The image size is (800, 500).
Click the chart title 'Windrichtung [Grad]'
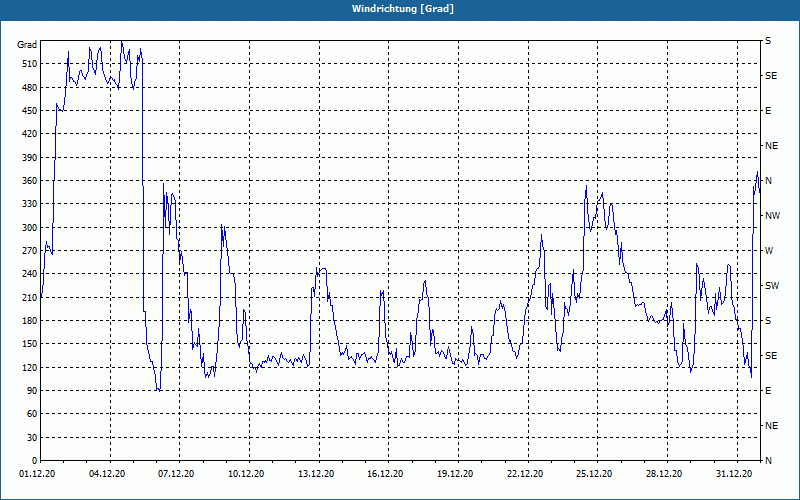403,9
